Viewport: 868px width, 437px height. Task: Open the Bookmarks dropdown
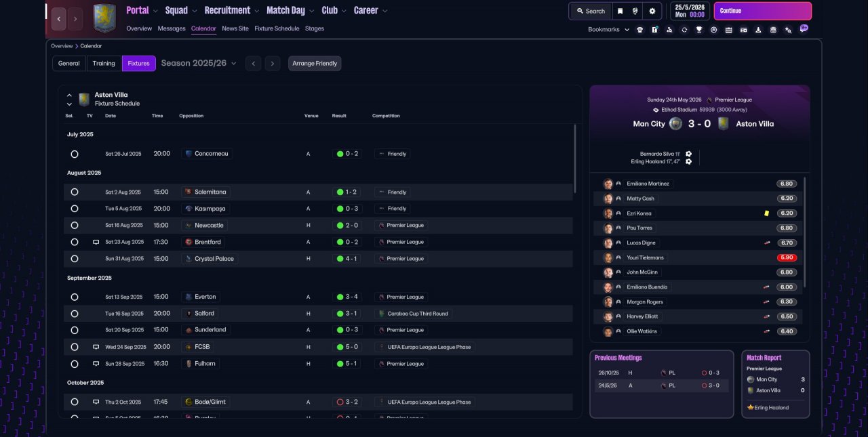pyautogui.click(x=609, y=30)
